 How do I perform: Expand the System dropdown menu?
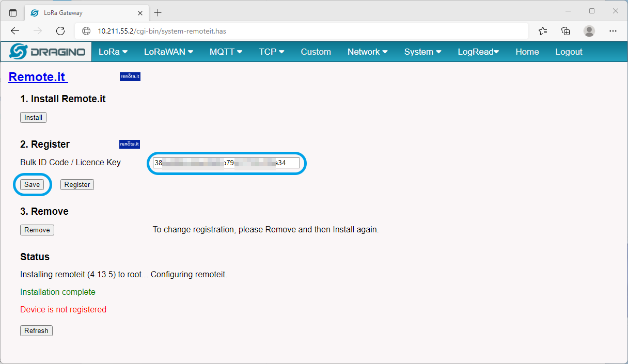[x=422, y=52]
